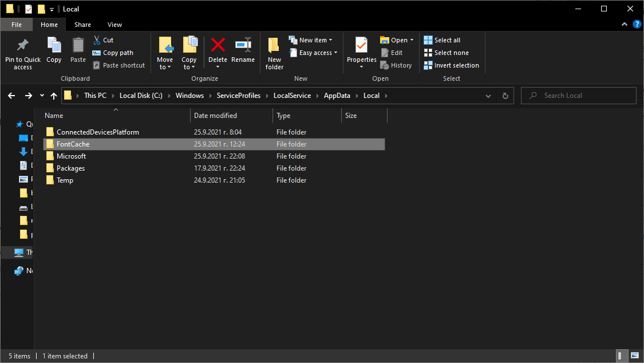The height and width of the screenshot is (363, 644).
Task: Switch to details view in status bar
Action: [622, 356]
